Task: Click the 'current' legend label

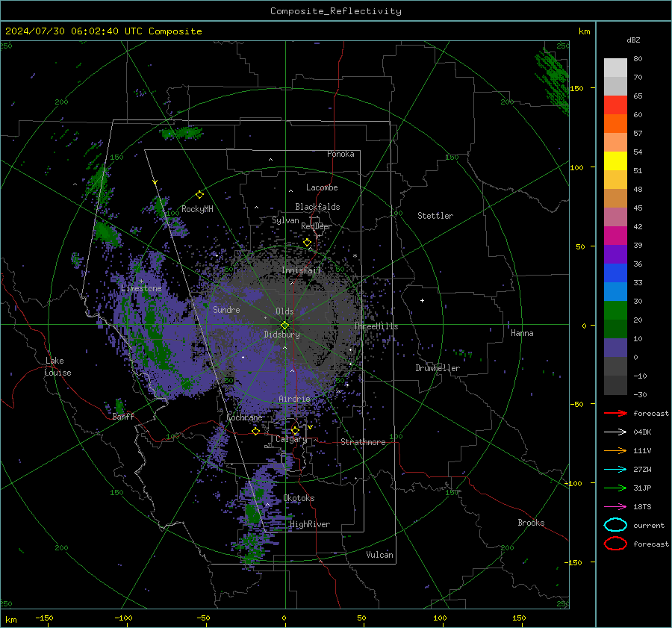Action: (649, 525)
